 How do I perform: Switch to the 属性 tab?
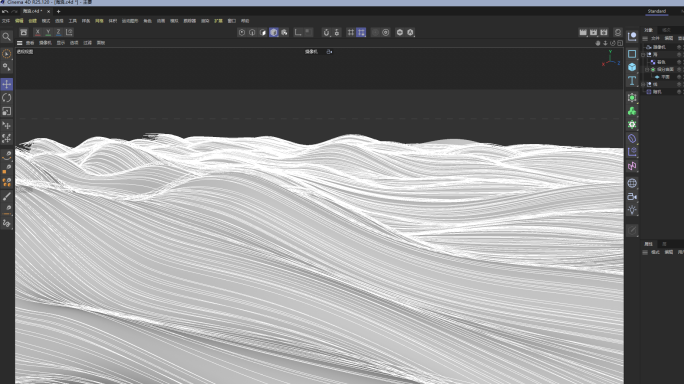(649, 244)
